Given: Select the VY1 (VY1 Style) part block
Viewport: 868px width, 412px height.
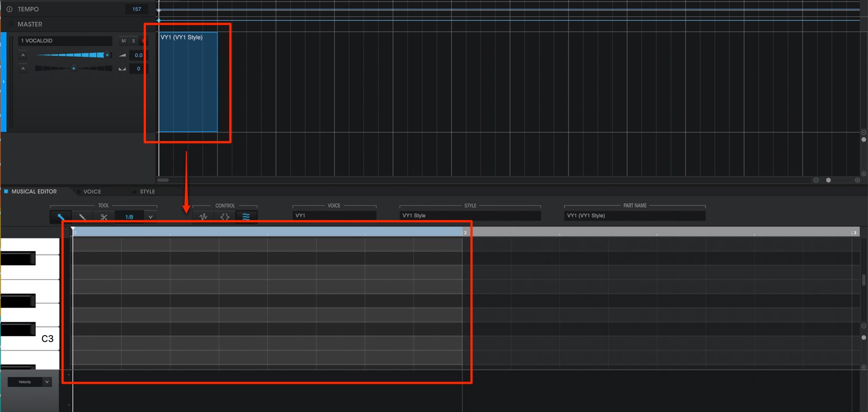Looking at the screenshot, I should (x=188, y=82).
